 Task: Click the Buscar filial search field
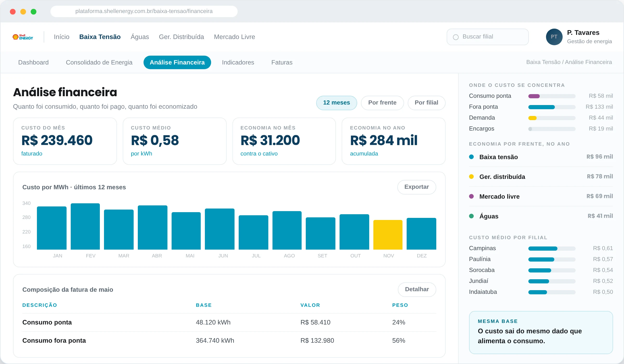pyautogui.click(x=487, y=37)
